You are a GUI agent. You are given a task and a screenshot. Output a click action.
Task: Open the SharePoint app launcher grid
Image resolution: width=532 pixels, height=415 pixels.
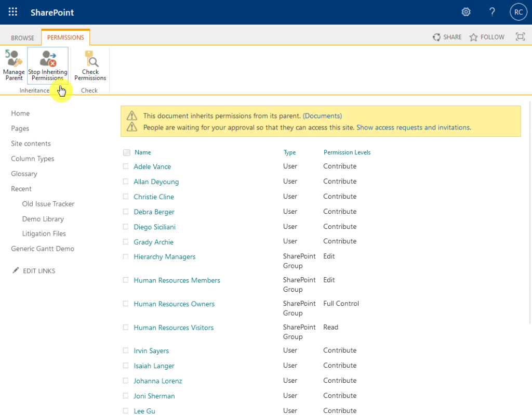click(x=13, y=12)
